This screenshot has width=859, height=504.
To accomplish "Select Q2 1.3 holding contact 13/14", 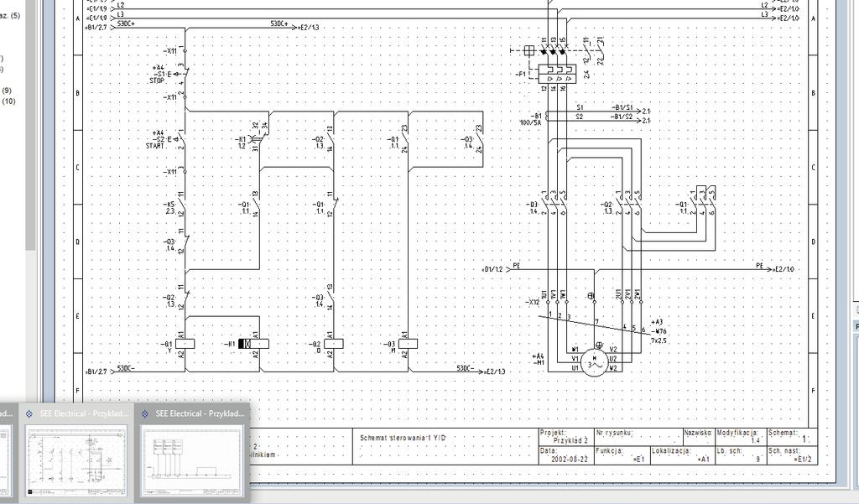I will [331, 139].
